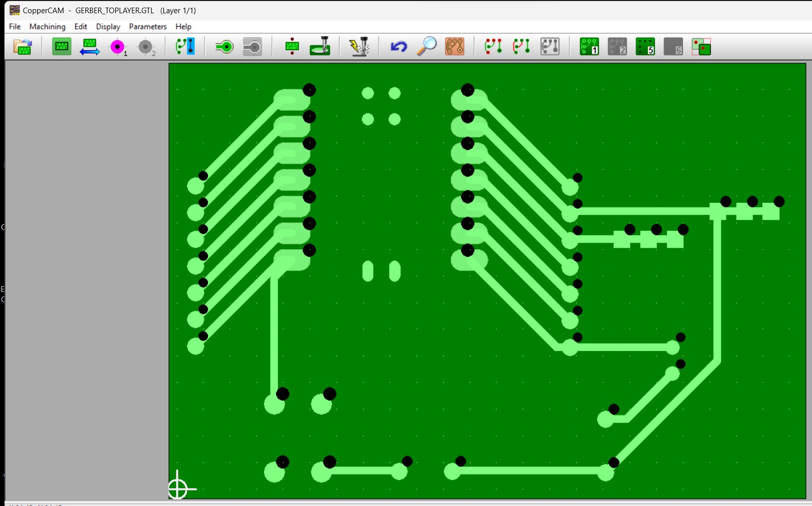The width and height of the screenshot is (812, 506).
Task: Toggle the greyed layer 2 icon
Action: coord(617,47)
